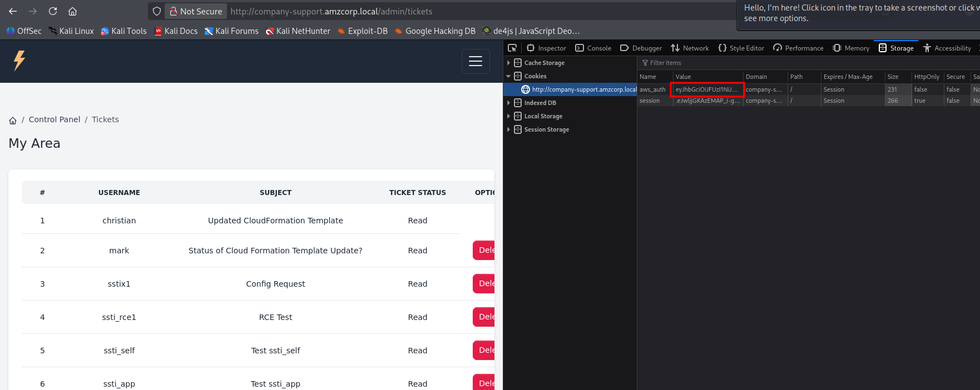Click the Cache Storage database icon
Viewport: 980px width, 390px height.
click(518, 63)
